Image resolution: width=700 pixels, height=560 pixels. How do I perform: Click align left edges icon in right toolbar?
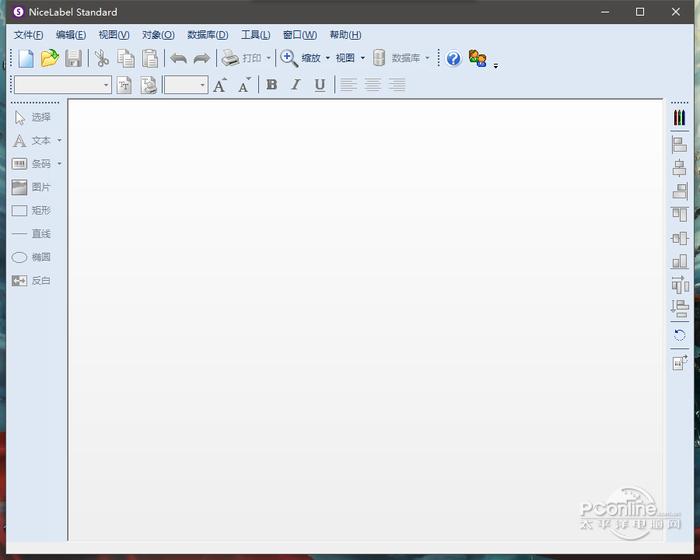click(679, 145)
